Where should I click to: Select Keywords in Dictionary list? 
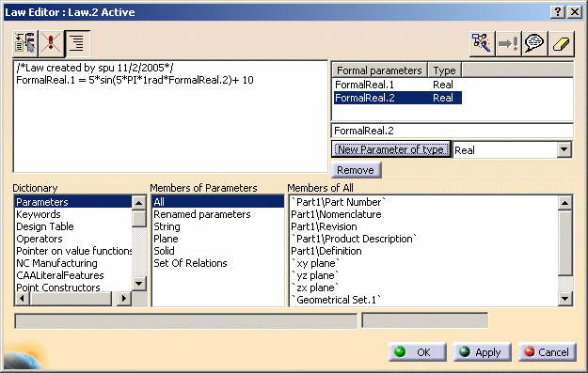[x=73, y=214]
